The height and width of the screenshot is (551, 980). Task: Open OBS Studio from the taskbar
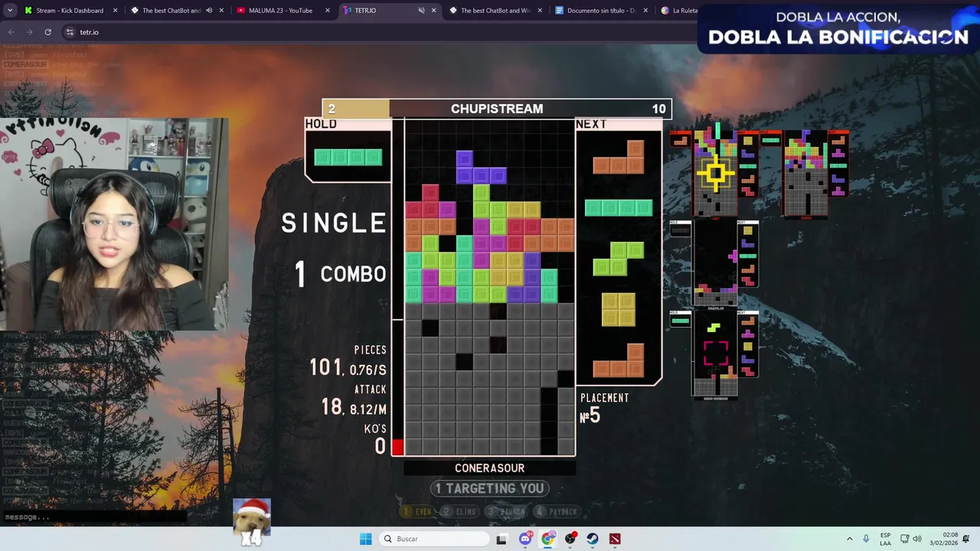[570, 539]
